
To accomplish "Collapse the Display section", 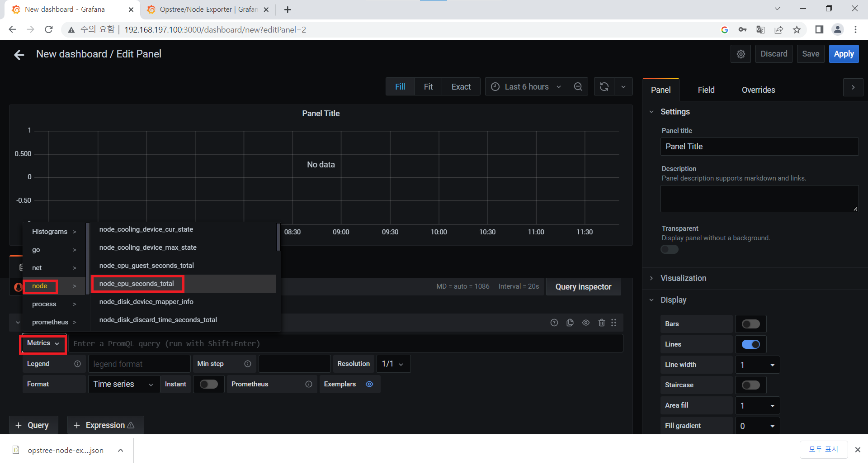I will pos(673,300).
